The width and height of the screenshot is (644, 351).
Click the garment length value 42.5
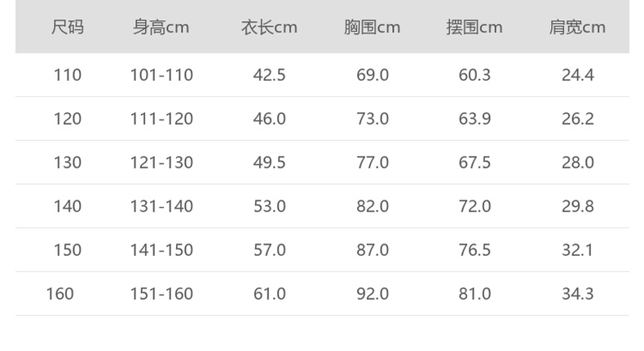(269, 75)
